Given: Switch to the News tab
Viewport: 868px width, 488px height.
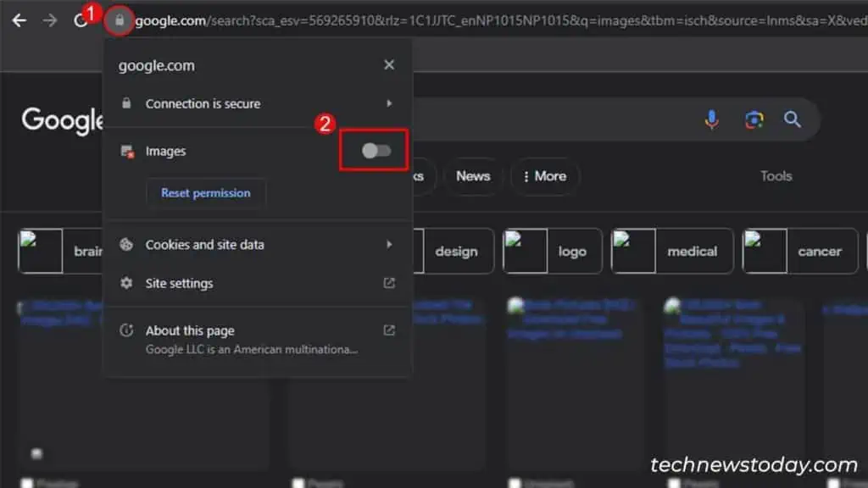Looking at the screenshot, I should pyautogui.click(x=473, y=176).
